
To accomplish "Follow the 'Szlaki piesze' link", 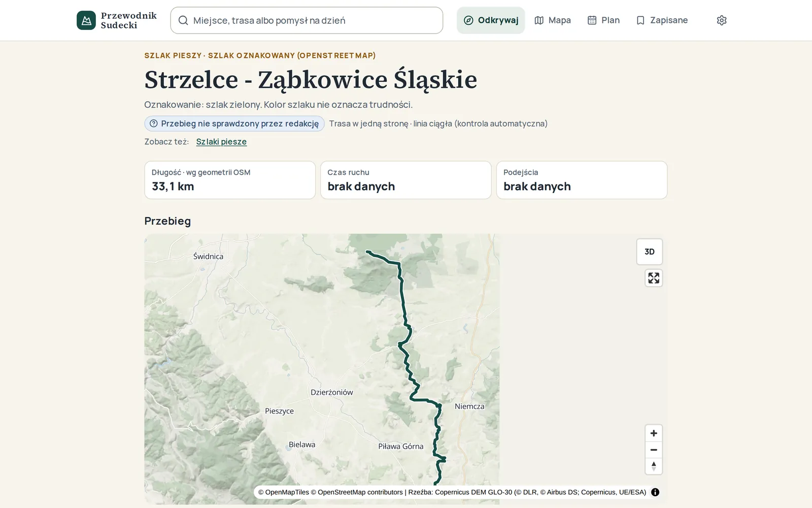I will click(221, 142).
